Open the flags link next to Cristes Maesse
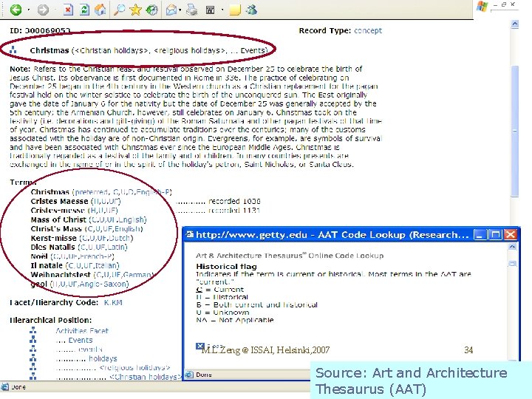Screen dimensions: 532x399 point(106,201)
